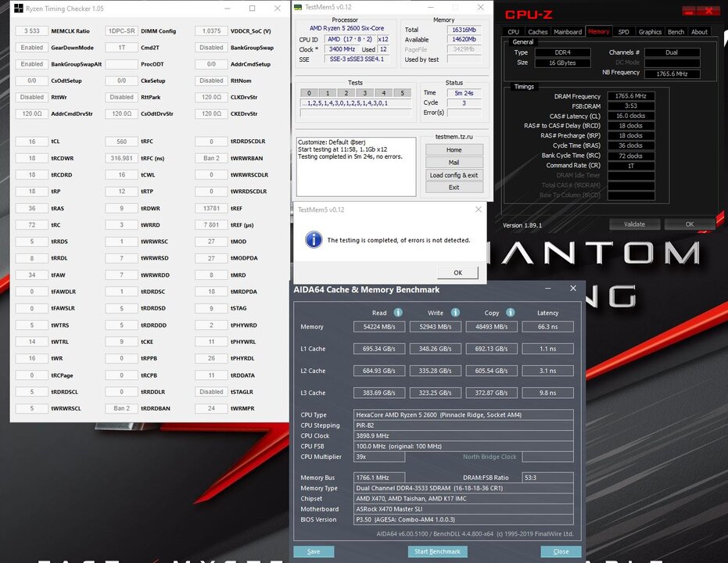
Task: Click the L3 Cache Latency value 9.8 ns
Action: [547, 393]
